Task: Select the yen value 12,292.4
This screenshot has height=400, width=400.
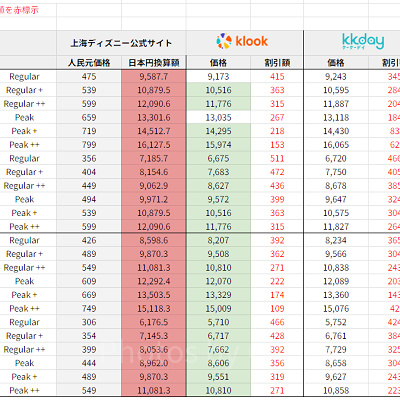Action: (154, 282)
